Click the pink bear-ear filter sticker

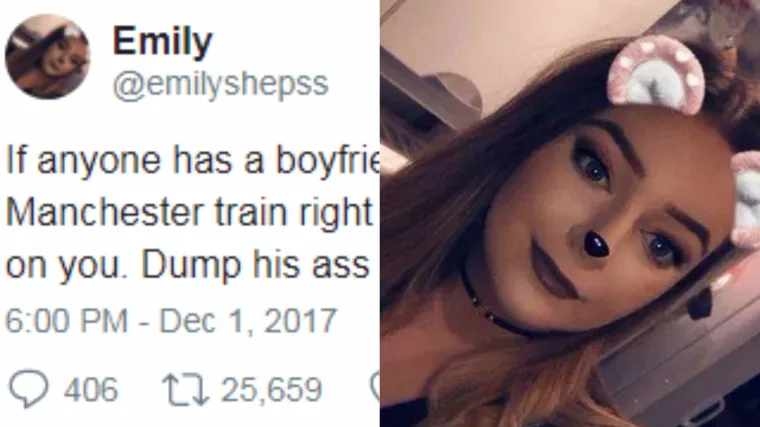[x=656, y=74]
